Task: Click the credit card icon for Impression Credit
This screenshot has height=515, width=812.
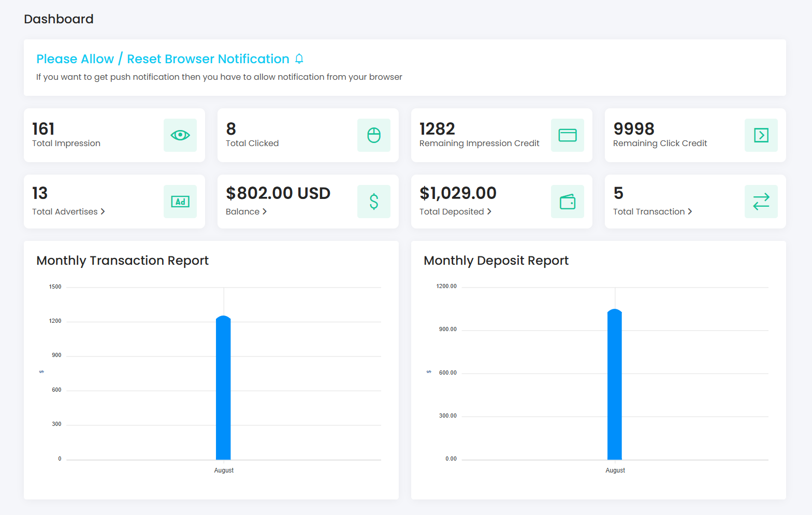Action: (x=568, y=135)
